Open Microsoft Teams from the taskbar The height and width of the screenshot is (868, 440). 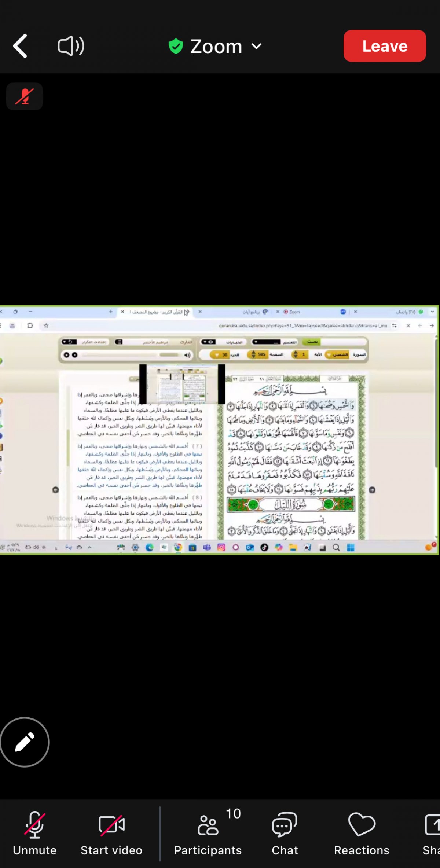207,548
